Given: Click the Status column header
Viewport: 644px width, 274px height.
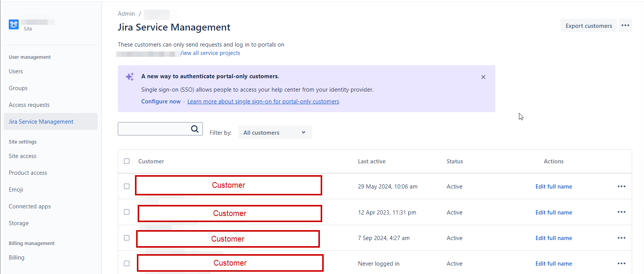Looking at the screenshot, I should pyautogui.click(x=455, y=161).
